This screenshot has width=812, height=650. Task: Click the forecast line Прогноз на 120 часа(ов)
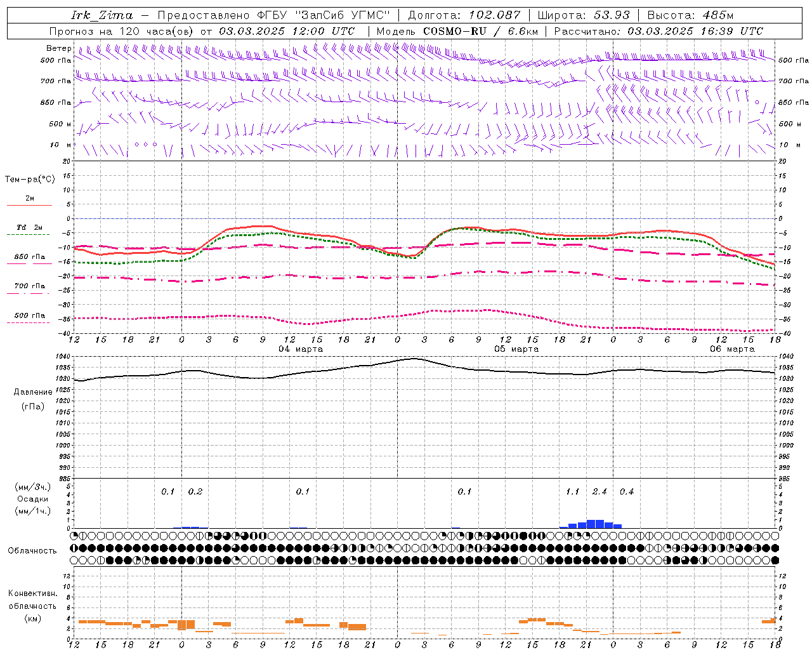[122, 31]
